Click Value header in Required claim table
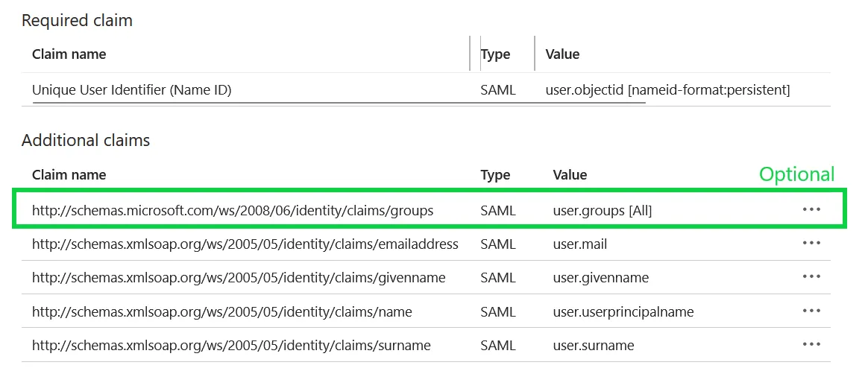Image resolution: width=868 pixels, height=371 pixels. (x=562, y=54)
